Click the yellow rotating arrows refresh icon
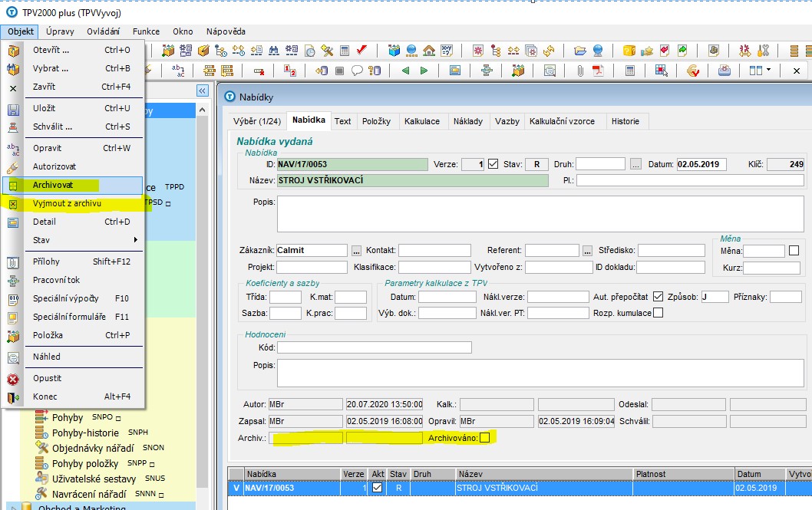The width and height of the screenshot is (812, 510). coord(549,50)
